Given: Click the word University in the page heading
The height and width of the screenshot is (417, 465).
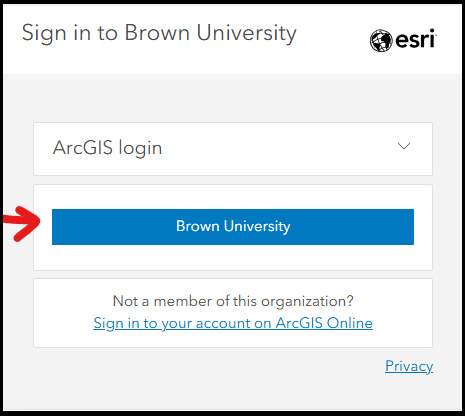Looking at the screenshot, I should tap(246, 34).
